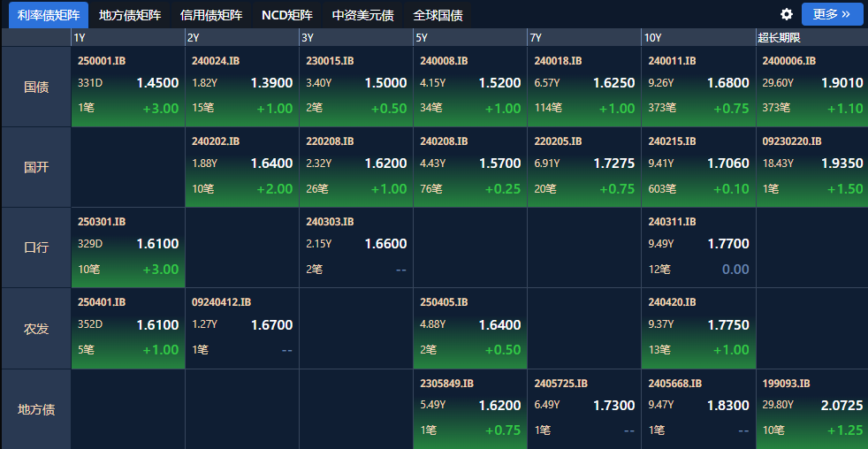Open bond code 240215.IB
Viewport: 868px width, 449px height.
click(x=672, y=141)
